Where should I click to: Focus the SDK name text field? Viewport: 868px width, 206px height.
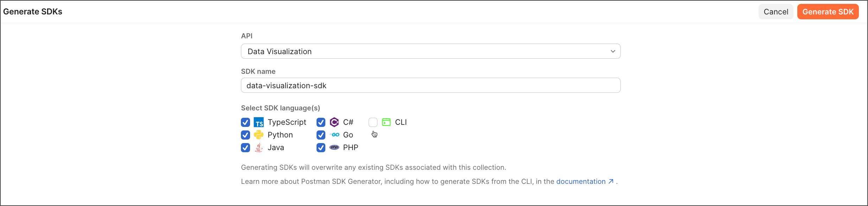coord(430,85)
